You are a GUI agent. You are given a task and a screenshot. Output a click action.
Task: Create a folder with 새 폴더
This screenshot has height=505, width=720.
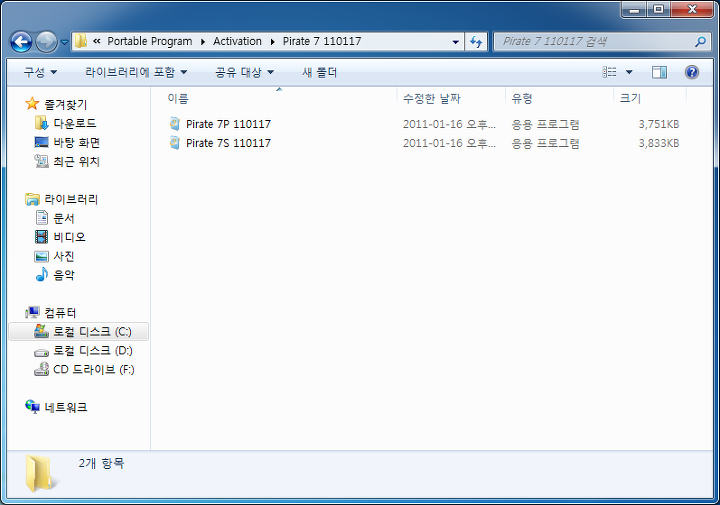(x=320, y=72)
